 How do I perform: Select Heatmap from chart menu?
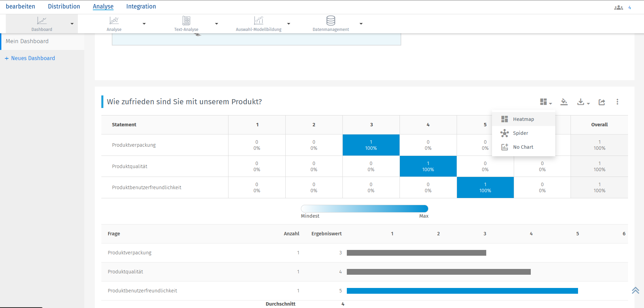click(523, 119)
